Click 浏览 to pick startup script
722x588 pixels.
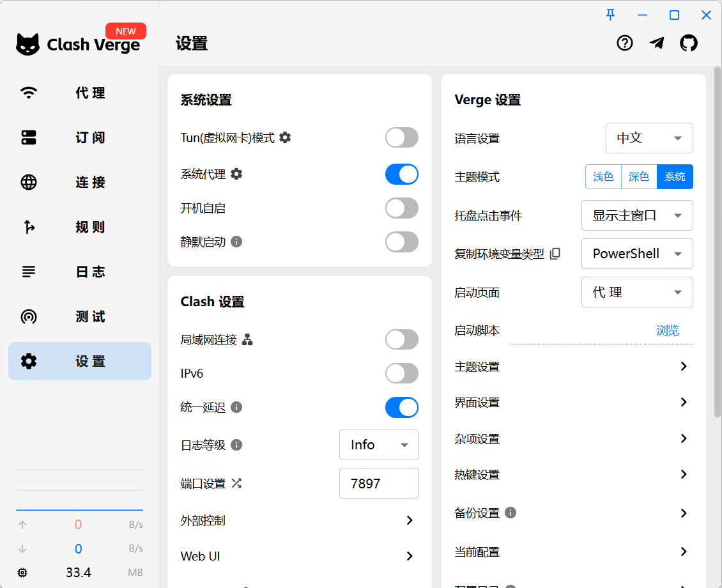[668, 330]
